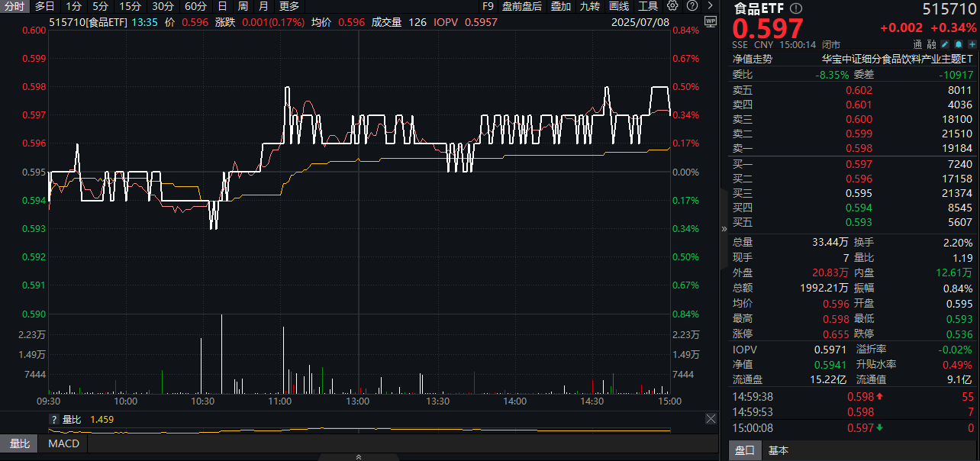Close the 量比 indicator panel
The width and height of the screenshot is (980, 461).
pyautogui.click(x=711, y=418)
